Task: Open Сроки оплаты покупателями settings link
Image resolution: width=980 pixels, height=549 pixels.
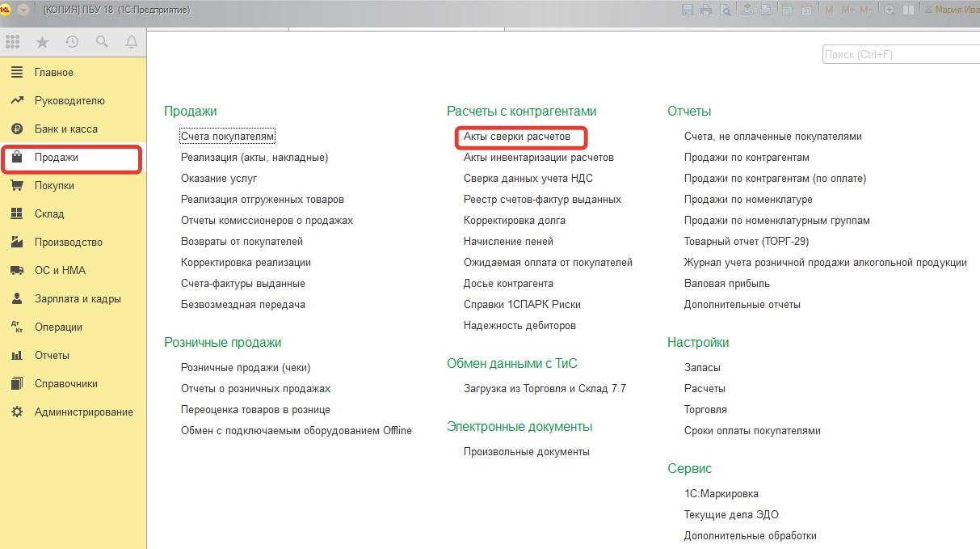Action: [x=752, y=431]
